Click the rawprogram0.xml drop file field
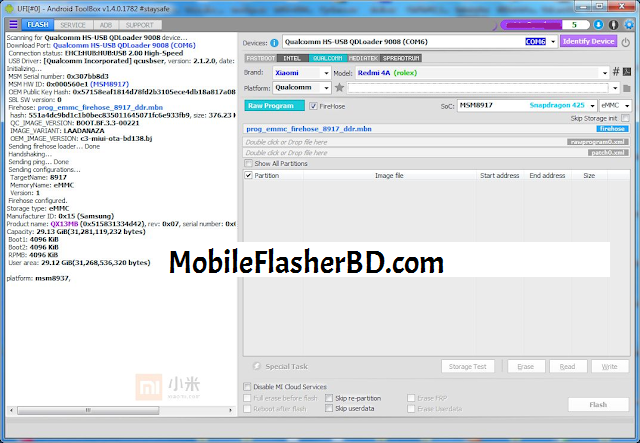The image size is (640, 443). [436, 142]
